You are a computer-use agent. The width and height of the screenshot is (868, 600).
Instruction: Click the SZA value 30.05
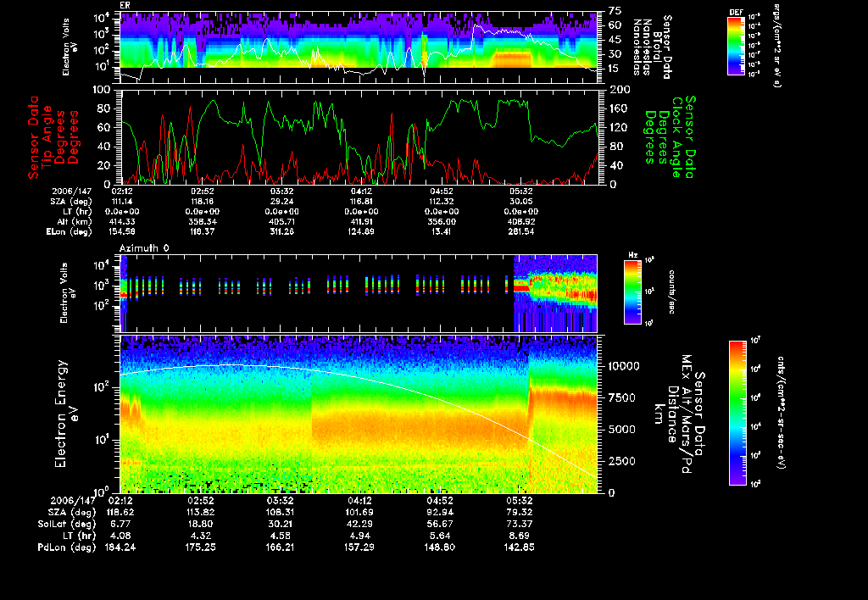(x=521, y=202)
